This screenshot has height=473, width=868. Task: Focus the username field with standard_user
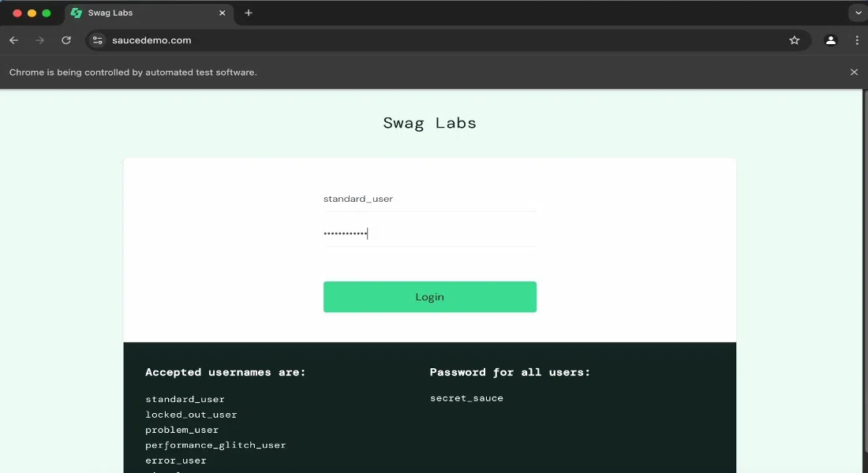click(429, 199)
